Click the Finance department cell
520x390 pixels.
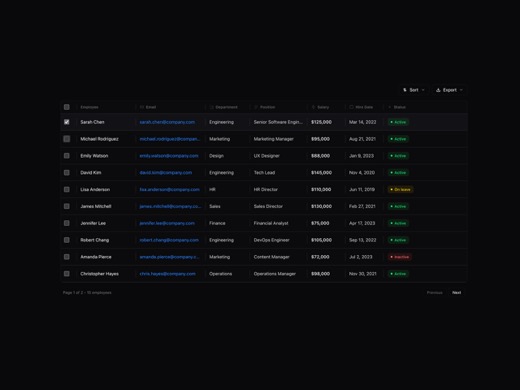click(217, 223)
